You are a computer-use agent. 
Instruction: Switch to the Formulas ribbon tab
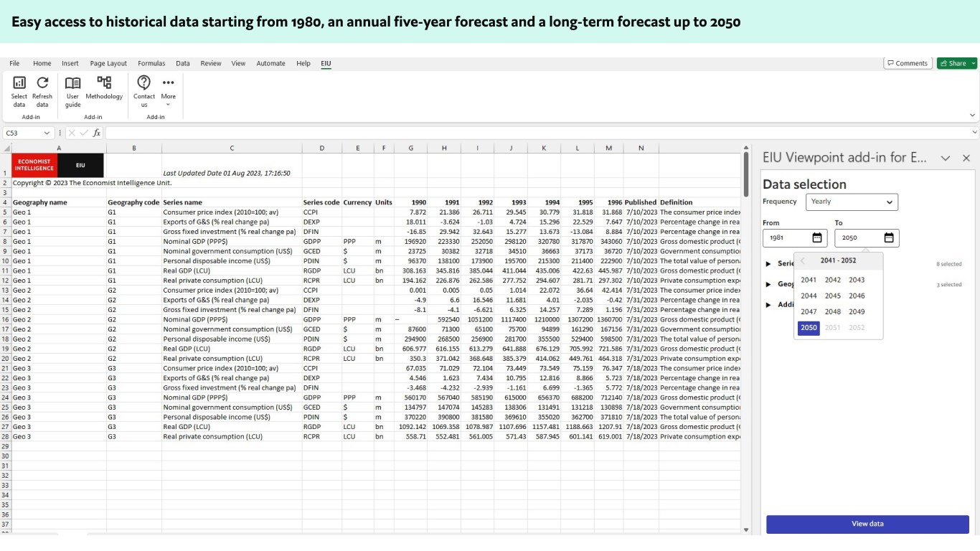151,63
